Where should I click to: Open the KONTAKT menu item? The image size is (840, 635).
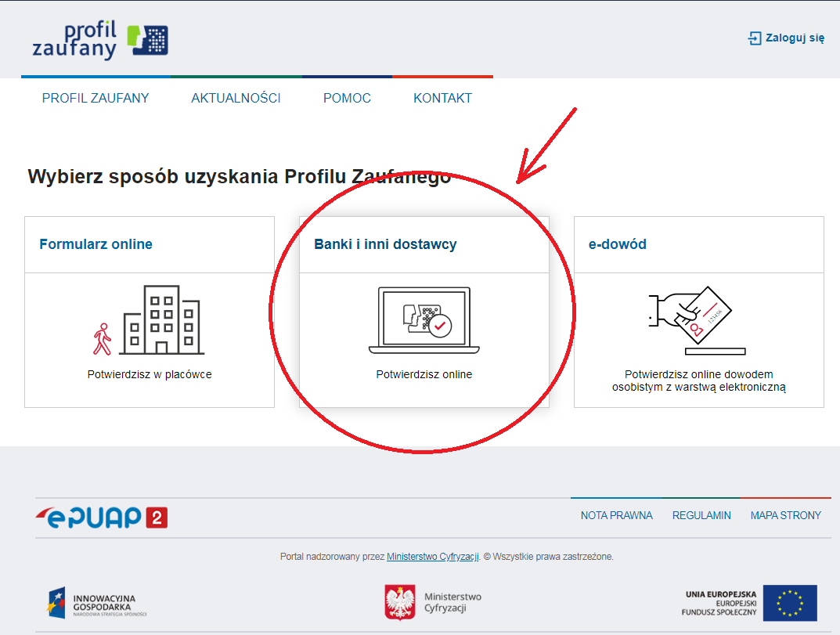click(x=442, y=98)
